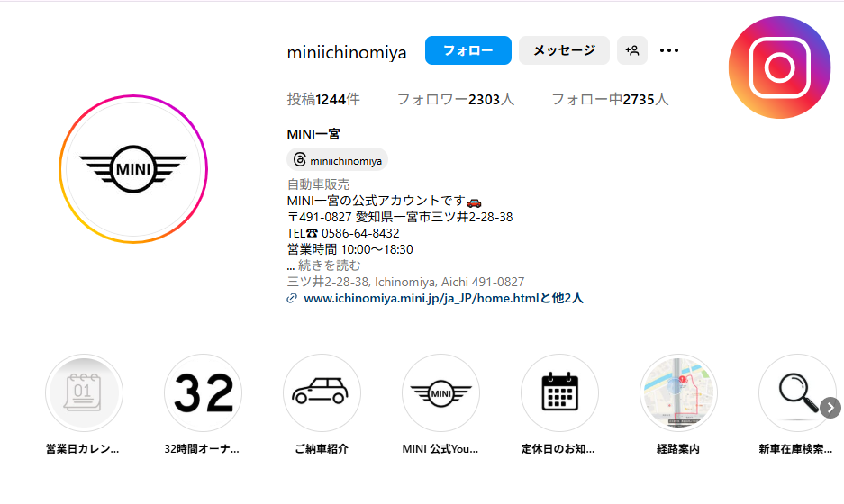Open the MINI profile picture story

pos(133,169)
